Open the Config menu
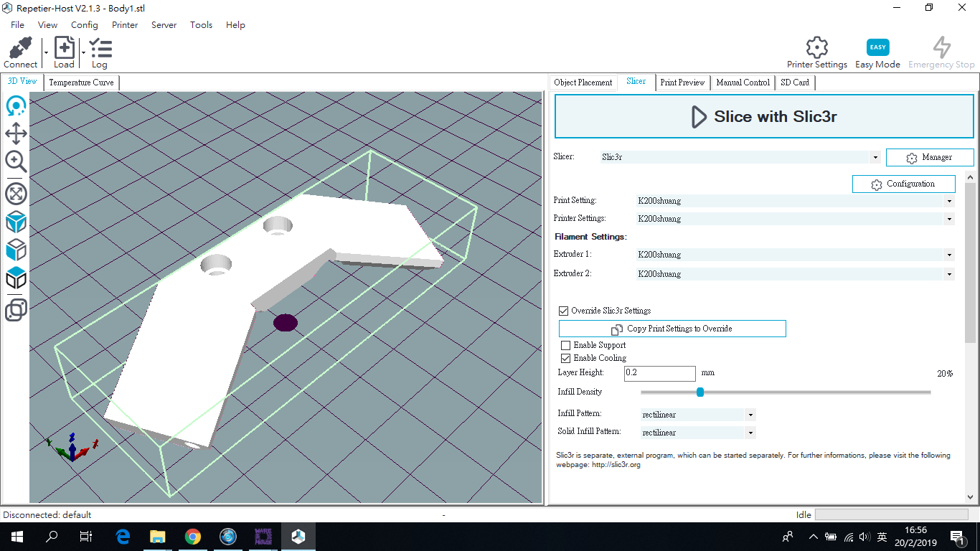Viewport: 980px width, 551px height. tap(85, 24)
